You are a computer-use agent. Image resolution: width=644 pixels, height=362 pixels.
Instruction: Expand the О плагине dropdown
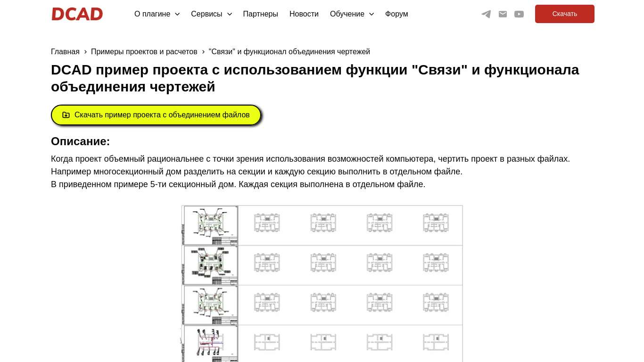157,14
